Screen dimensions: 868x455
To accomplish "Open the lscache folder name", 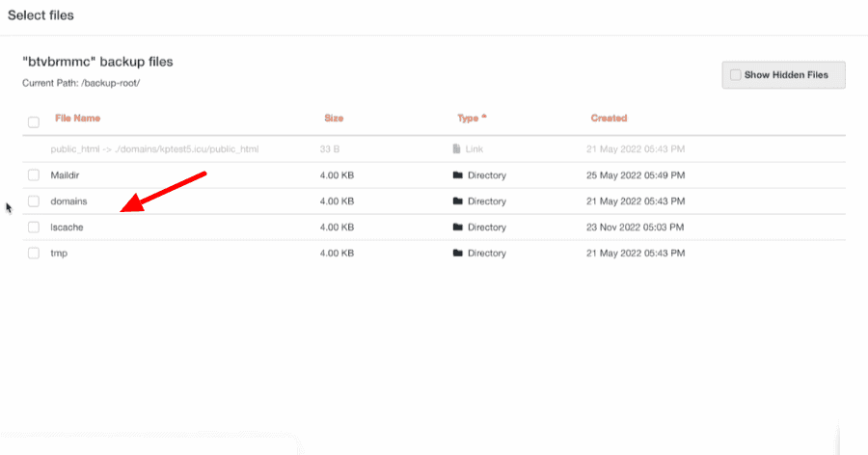I will (67, 227).
